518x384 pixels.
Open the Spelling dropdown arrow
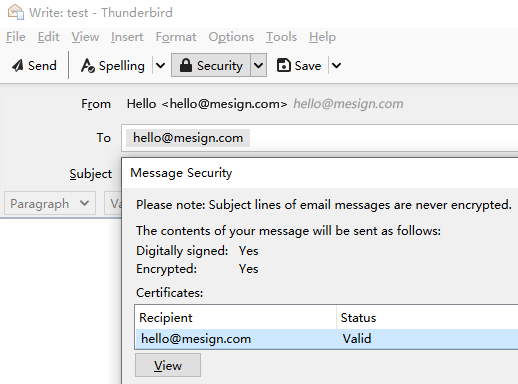160,65
